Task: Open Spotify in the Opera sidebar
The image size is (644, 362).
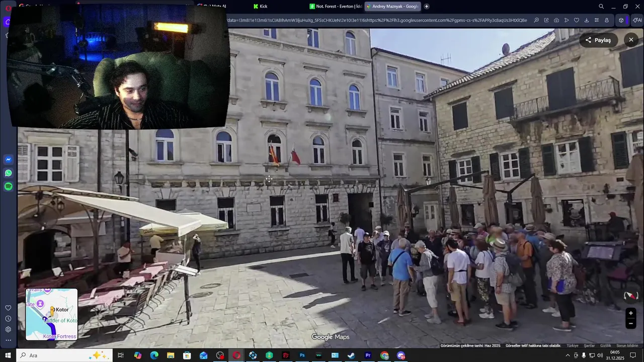Action: [8, 187]
